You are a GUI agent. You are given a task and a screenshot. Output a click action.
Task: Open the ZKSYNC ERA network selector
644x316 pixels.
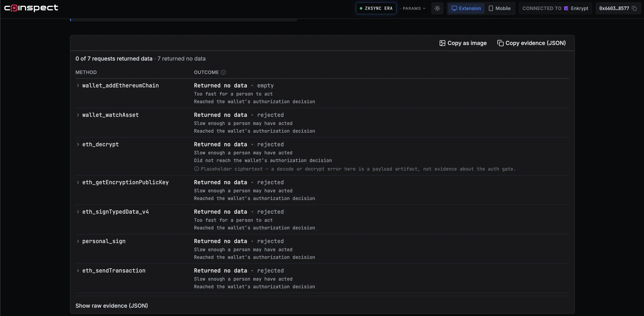click(x=376, y=8)
